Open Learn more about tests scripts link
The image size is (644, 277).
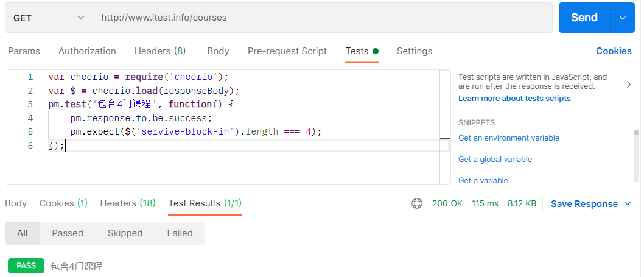coord(514,99)
